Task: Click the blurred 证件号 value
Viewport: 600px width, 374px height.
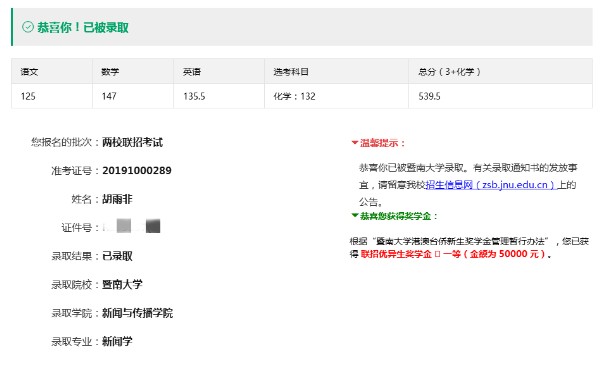Action: [132, 226]
